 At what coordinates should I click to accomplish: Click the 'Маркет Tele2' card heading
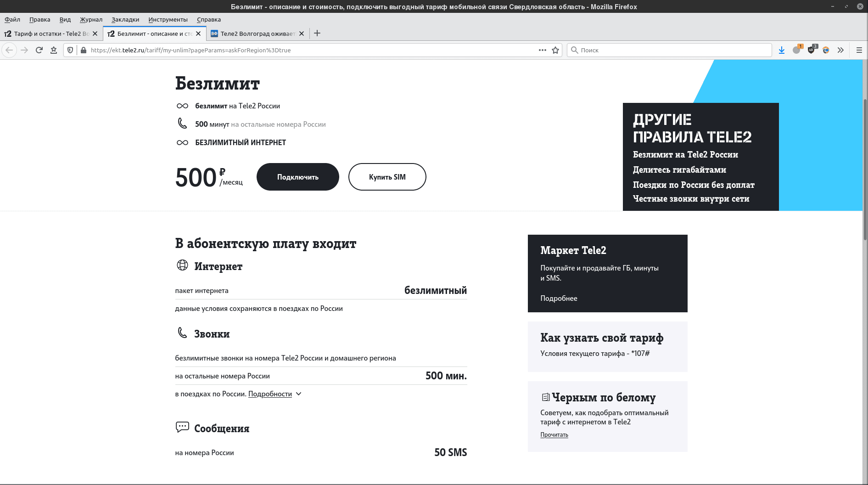pos(573,250)
